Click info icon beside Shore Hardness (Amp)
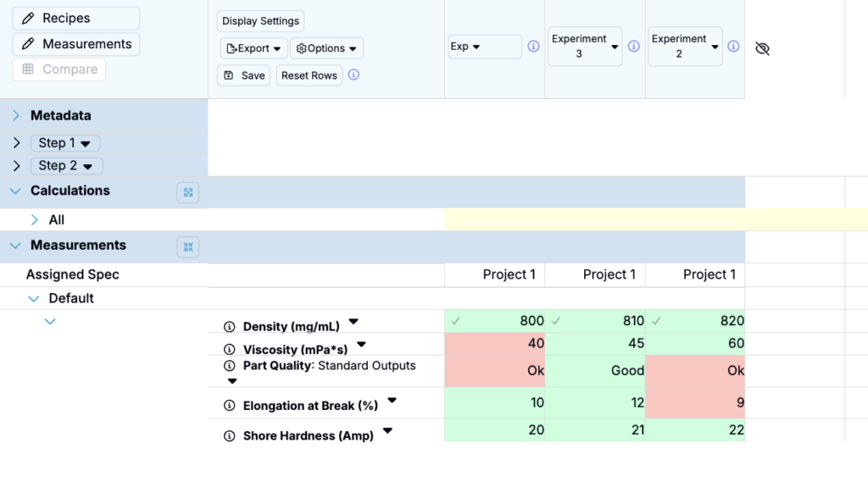This screenshot has height=487, width=868. 229,436
